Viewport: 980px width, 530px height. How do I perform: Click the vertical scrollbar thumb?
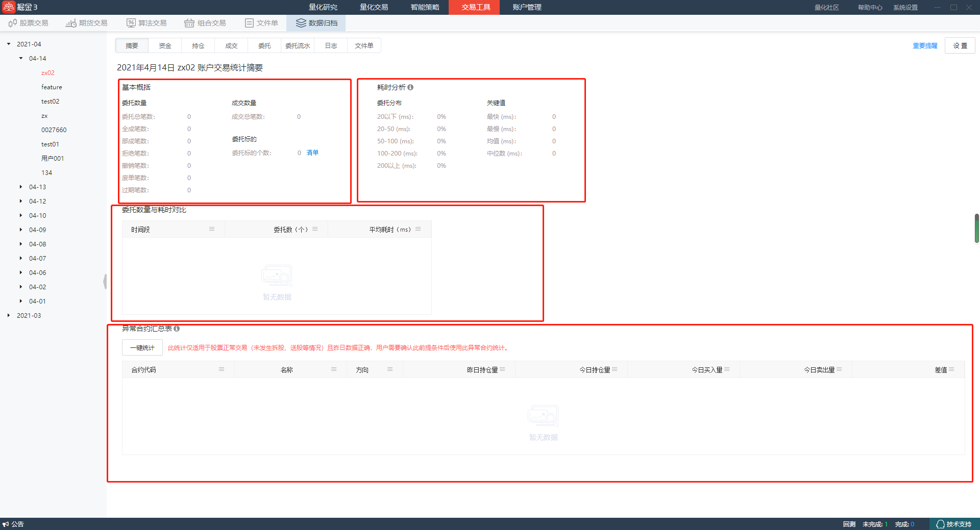click(x=977, y=229)
